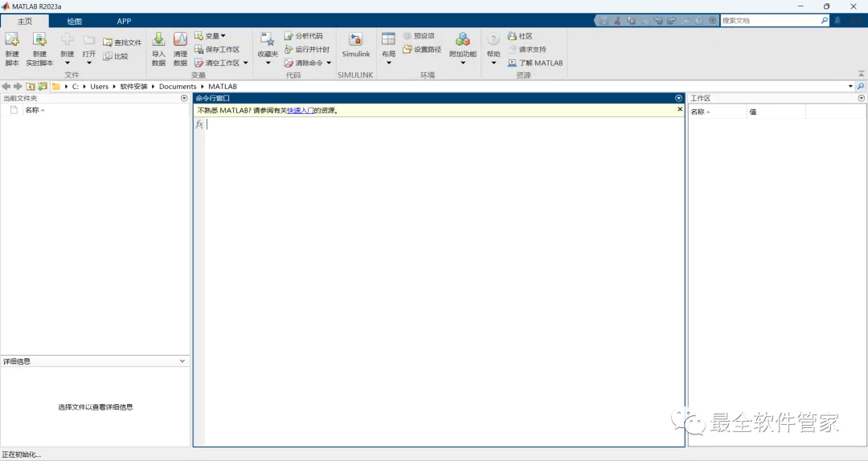Click the 社区 (Community) icon
Screen dimensions: 868x461
point(512,36)
